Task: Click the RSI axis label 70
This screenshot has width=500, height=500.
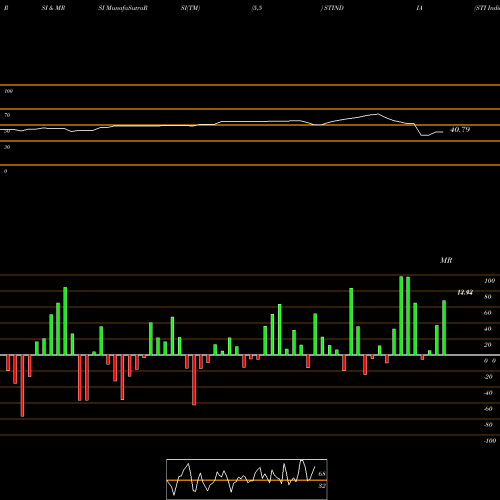Action: coord(7,115)
